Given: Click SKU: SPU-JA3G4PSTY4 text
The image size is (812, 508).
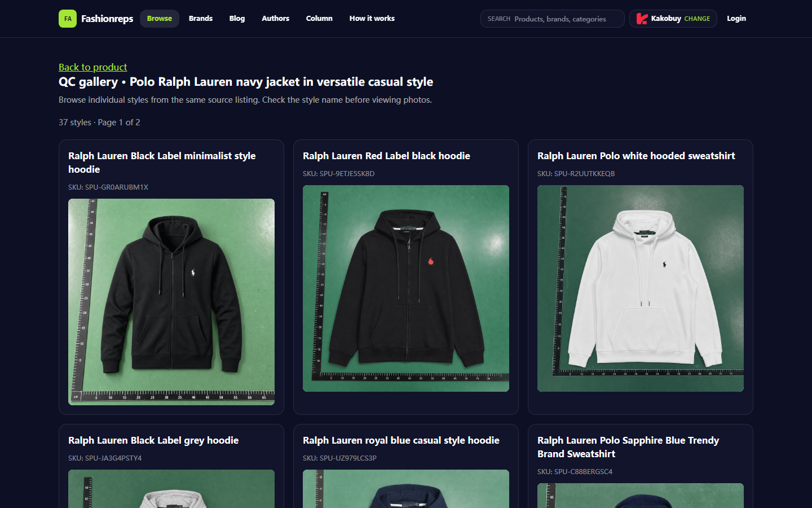Looking at the screenshot, I should click(x=105, y=458).
